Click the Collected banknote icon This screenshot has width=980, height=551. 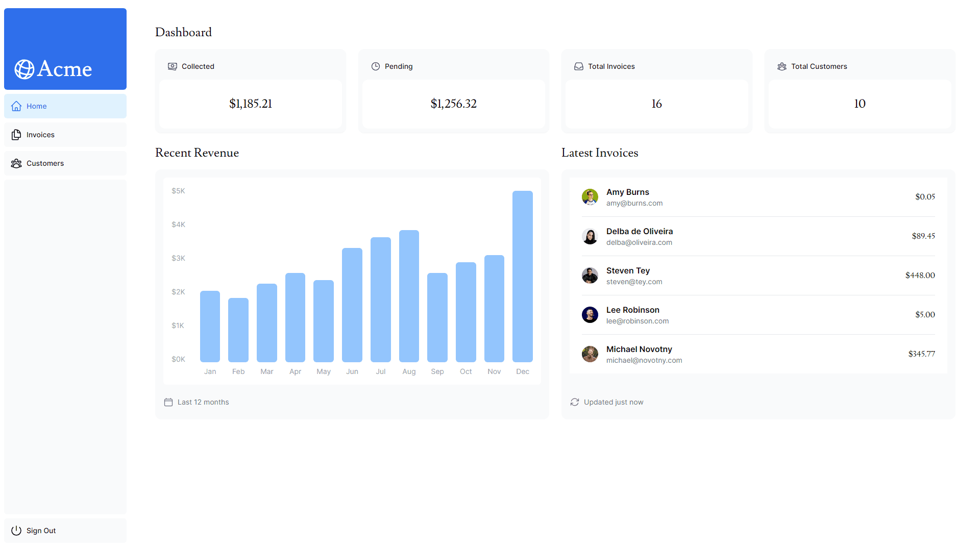point(173,66)
